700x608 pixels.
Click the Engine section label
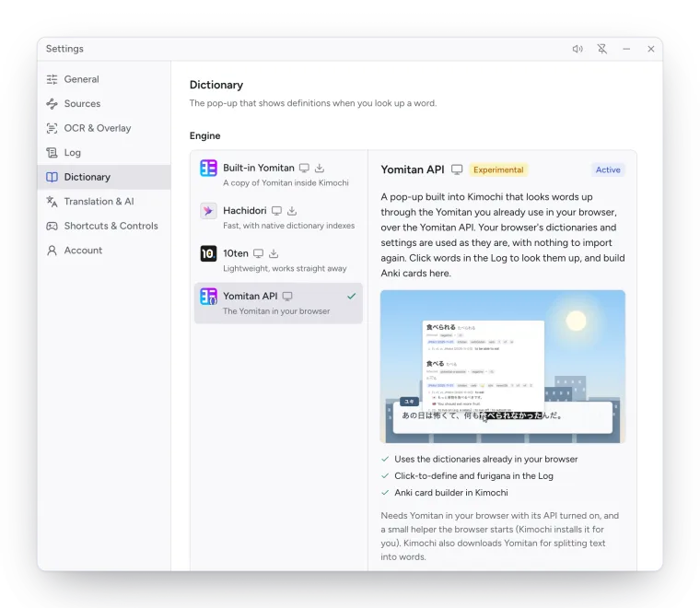204,135
